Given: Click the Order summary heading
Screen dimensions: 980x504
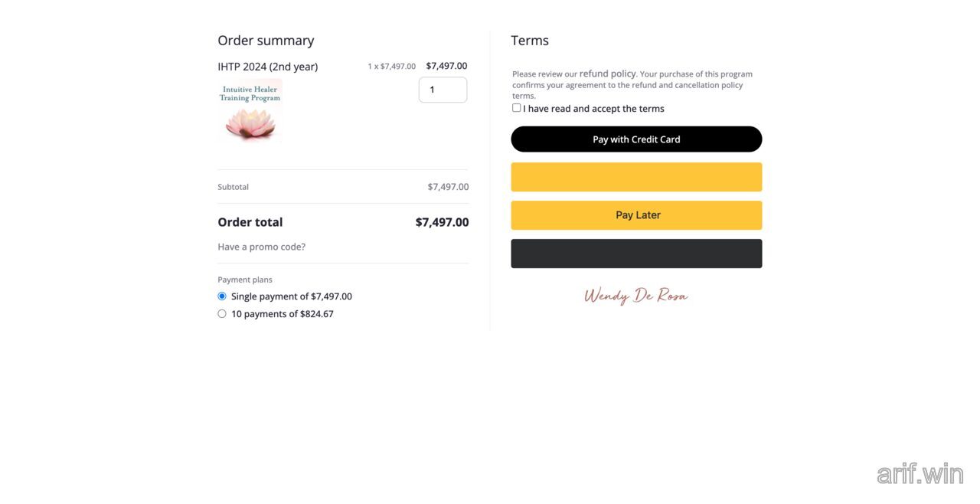Looking at the screenshot, I should [x=266, y=40].
